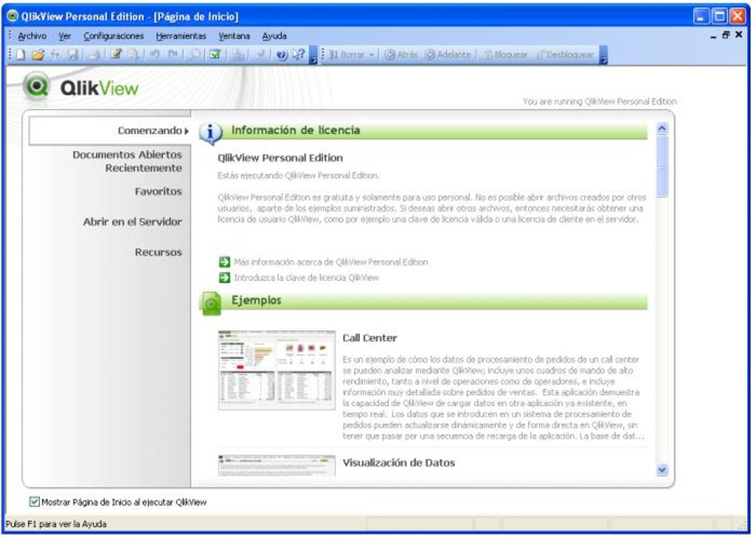
Task: Click 'Pulse F1 para ver la Ayuda' status text
Action: pos(56,524)
